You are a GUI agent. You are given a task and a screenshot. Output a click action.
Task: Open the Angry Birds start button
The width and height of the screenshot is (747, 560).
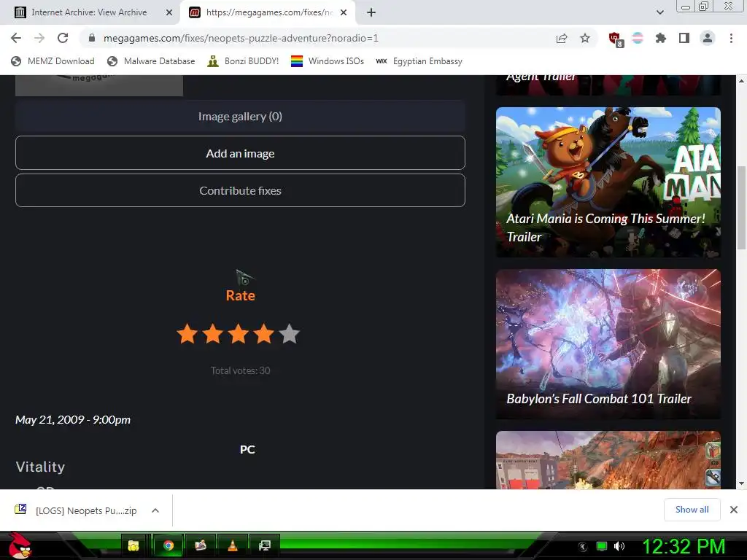point(20,545)
